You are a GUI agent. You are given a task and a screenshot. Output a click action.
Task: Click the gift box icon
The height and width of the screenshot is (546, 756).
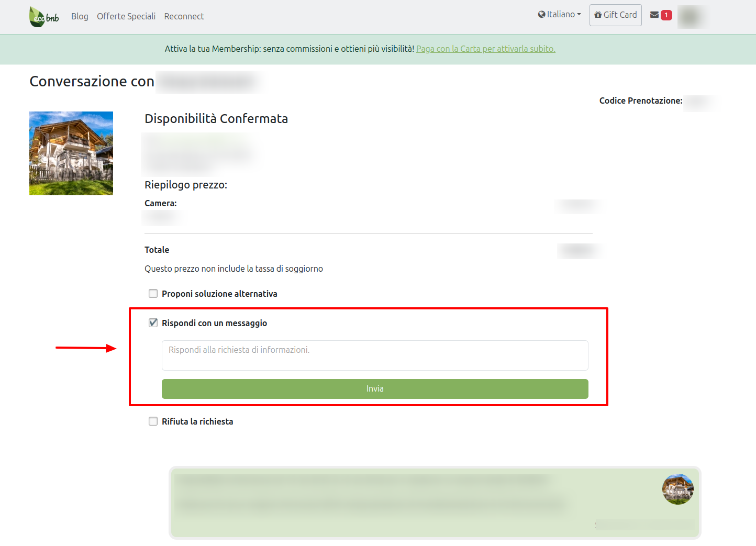click(598, 15)
